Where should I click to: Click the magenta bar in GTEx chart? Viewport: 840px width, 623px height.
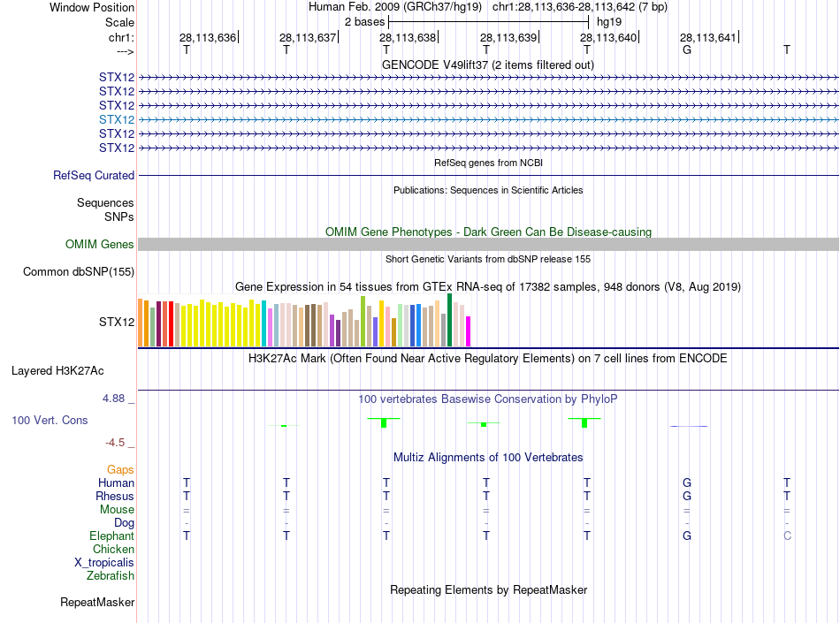click(x=468, y=331)
